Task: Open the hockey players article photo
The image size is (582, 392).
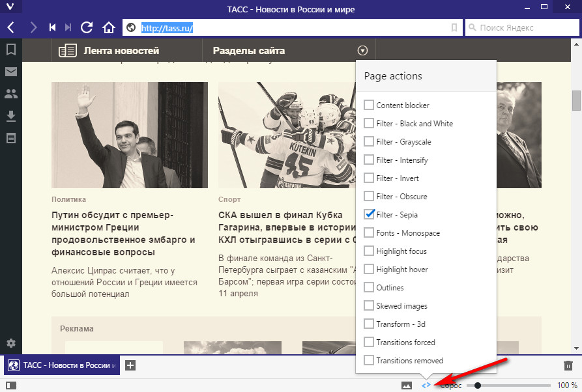Action: tap(287, 135)
